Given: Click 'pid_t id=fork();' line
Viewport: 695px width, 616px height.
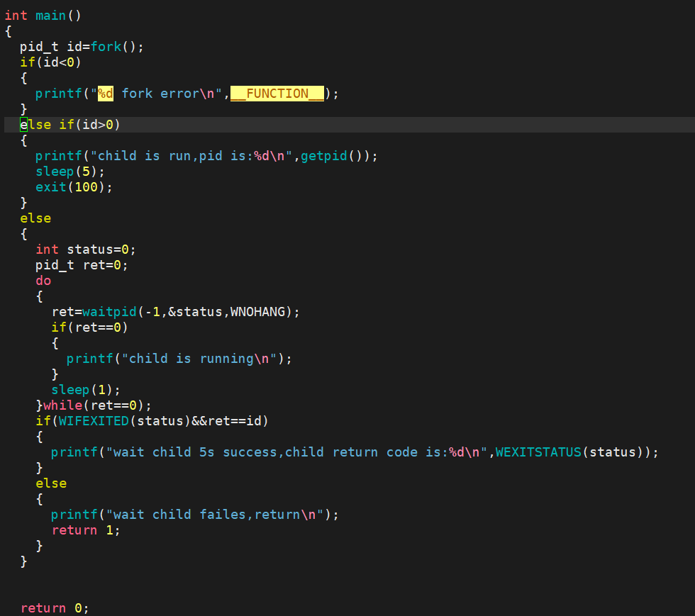Looking at the screenshot, I should pos(82,47).
